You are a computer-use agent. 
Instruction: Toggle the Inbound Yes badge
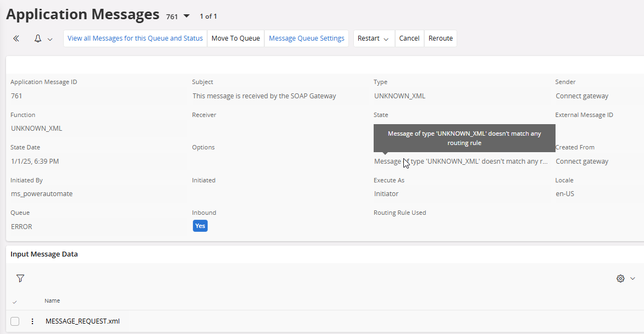pos(200,226)
